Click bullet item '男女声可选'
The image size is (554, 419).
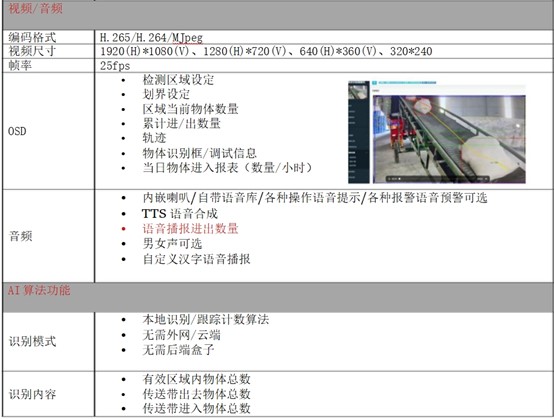[172, 244]
